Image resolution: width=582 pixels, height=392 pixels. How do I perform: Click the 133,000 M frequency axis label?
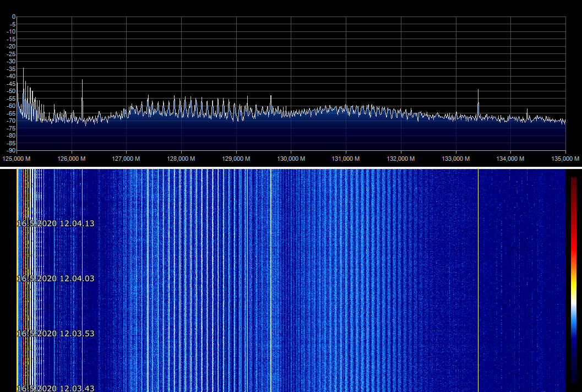(x=456, y=159)
